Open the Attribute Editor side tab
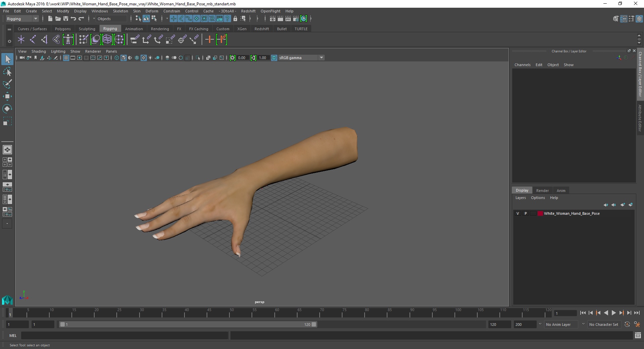Viewport: 644px width, 349px height. [640, 118]
